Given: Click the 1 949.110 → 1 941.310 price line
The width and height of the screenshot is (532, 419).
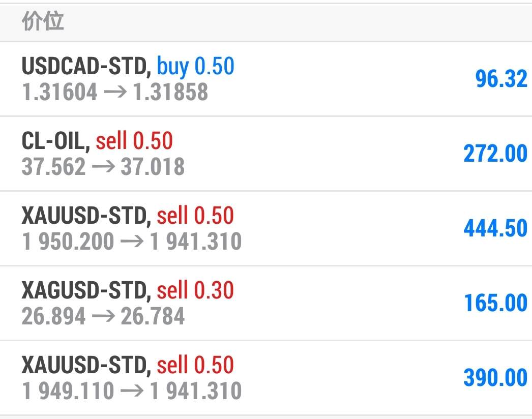Looking at the screenshot, I should pos(132,391).
